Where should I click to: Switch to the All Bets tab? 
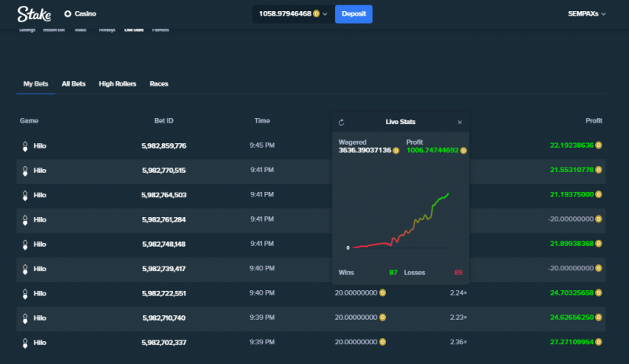[73, 84]
